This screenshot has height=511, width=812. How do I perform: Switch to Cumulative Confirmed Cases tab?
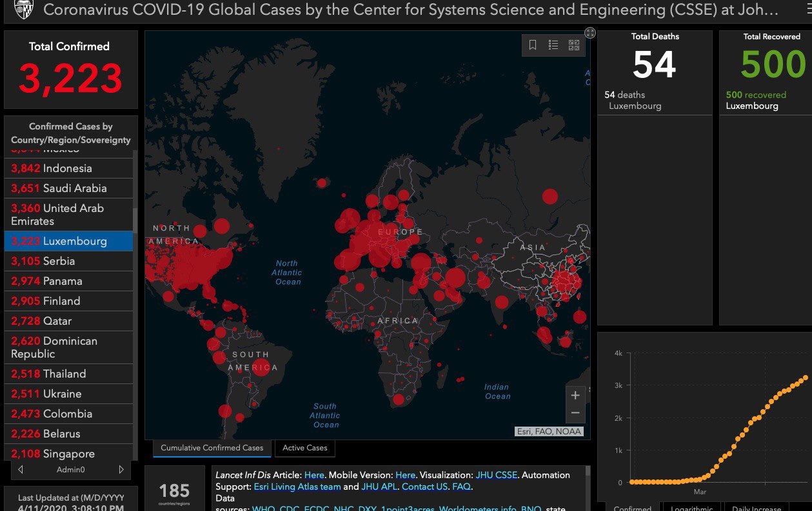click(x=212, y=448)
